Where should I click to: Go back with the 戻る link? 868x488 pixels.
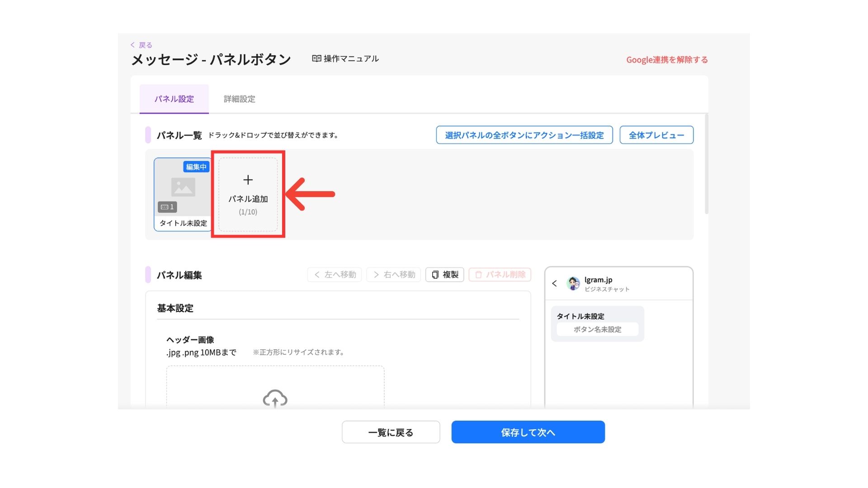point(142,45)
